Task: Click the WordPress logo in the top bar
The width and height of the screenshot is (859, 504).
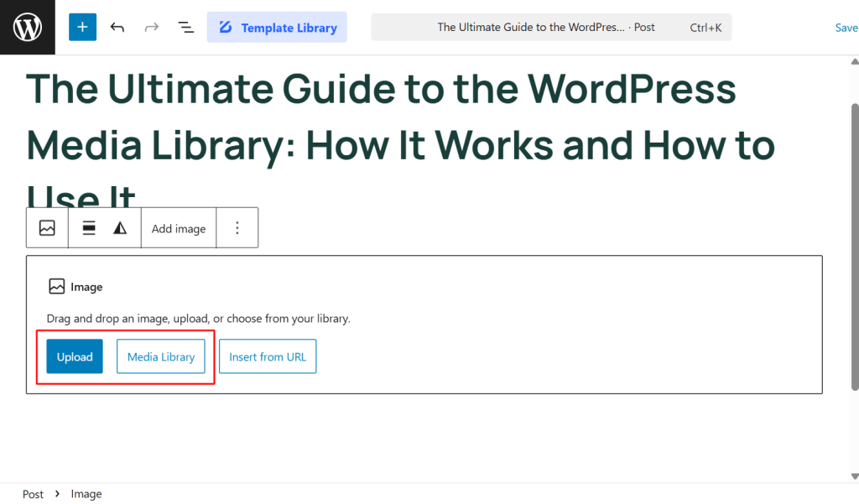Action: pos(27,26)
